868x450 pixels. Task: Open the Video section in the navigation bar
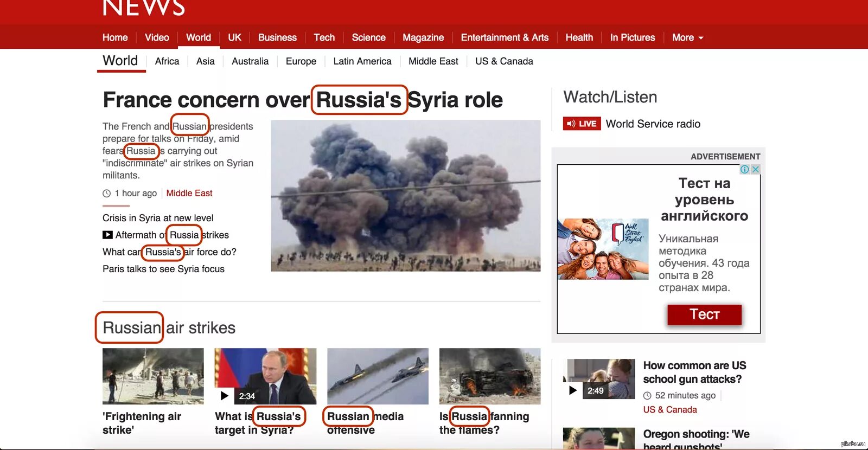click(x=157, y=37)
